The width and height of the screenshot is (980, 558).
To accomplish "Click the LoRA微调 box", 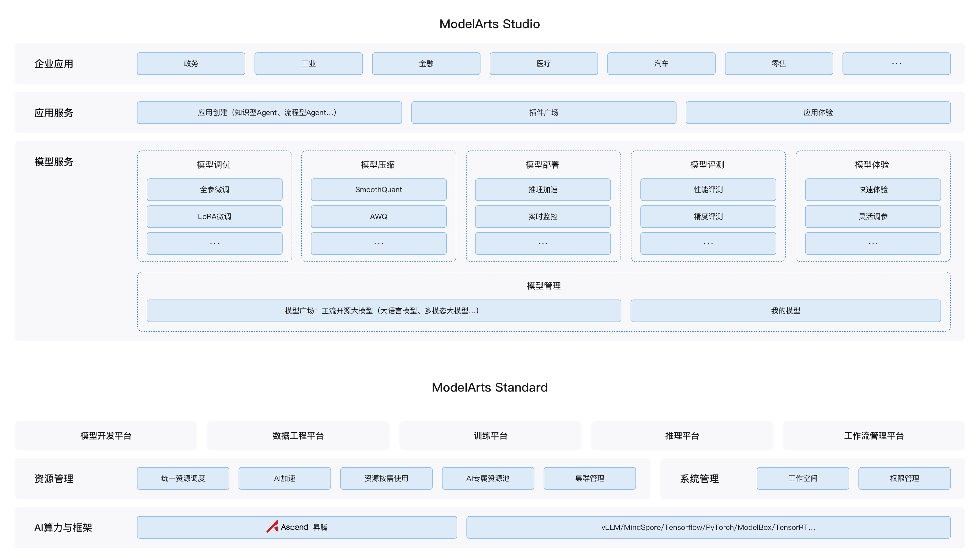I will 214,216.
